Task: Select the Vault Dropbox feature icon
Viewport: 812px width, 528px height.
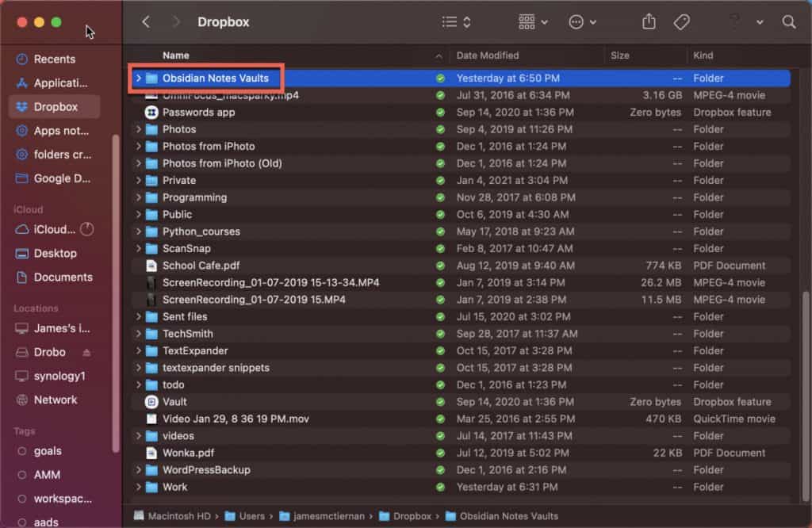Action: coord(151,402)
